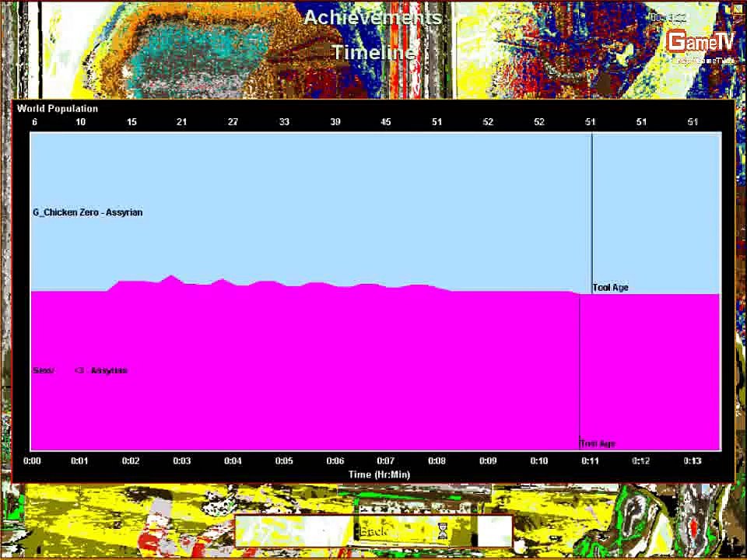Image resolution: width=747 pixels, height=560 pixels.
Task: Click population value 45
Action: 386,122
